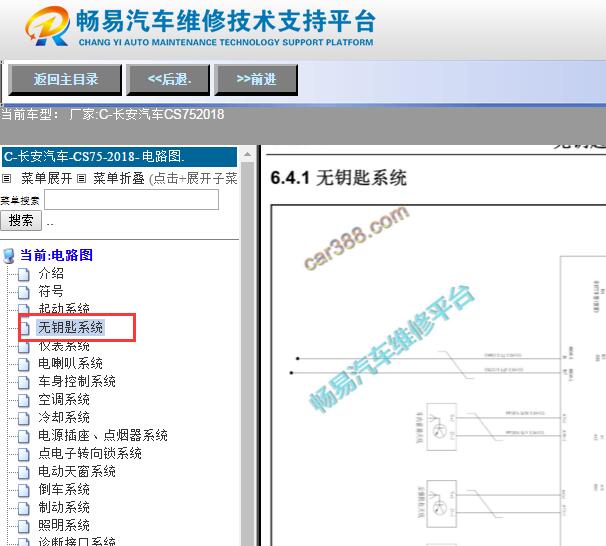
Task: Click the 畅易 platform logo icon
Action: point(48,26)
